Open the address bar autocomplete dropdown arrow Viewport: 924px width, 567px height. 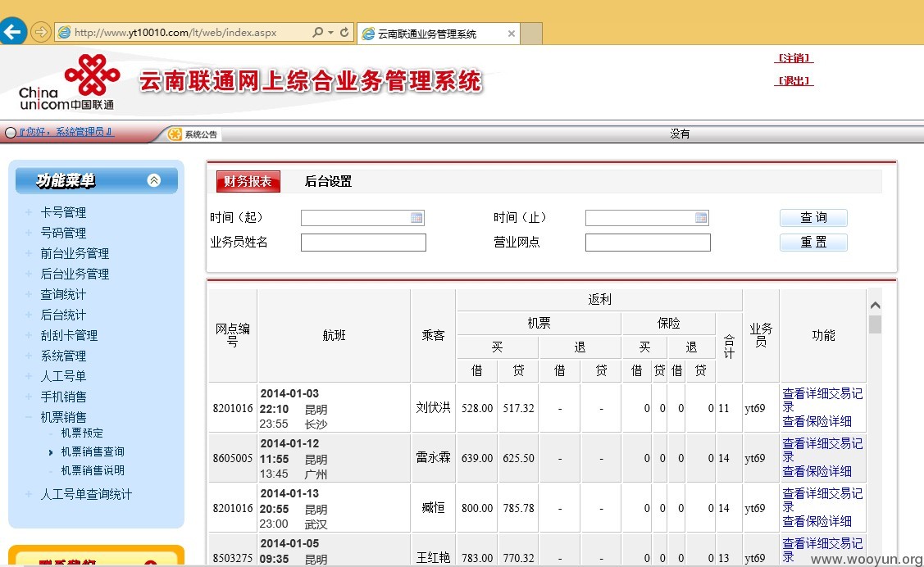coord(330,33)
